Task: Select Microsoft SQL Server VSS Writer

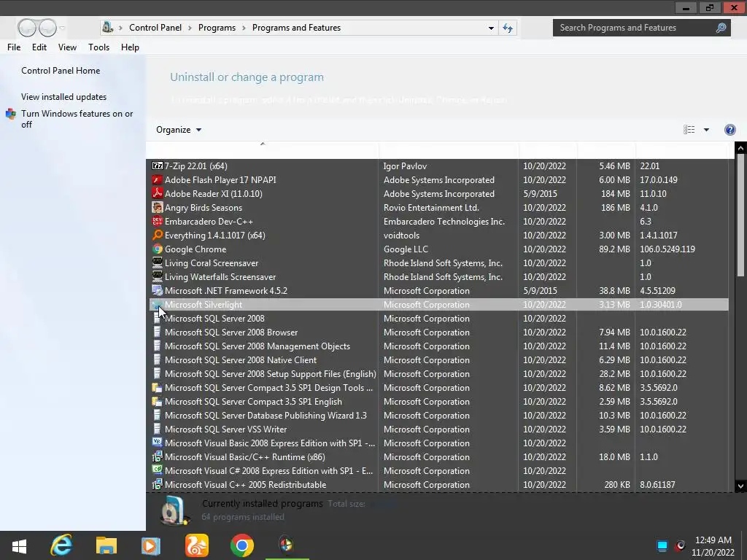Action: click(x=438, y=429)
